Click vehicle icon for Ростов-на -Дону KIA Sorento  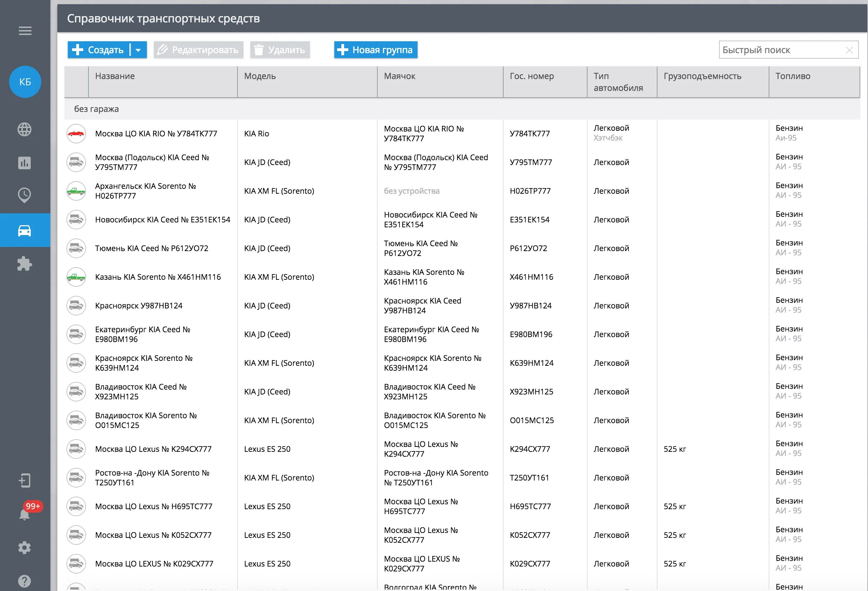(x=76, y=477)
